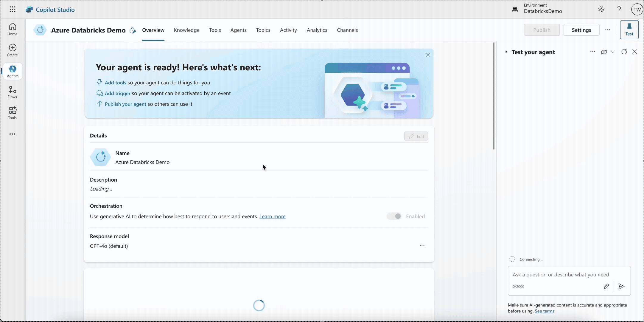Go to Home in the sidebar
This screenshot has height=322, width=644.
click(13, 29)
